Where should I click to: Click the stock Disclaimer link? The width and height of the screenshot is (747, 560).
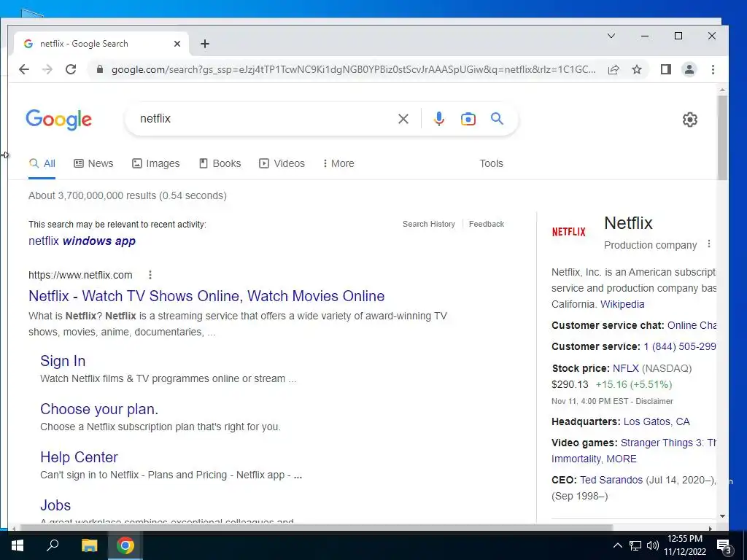point(654,401)
